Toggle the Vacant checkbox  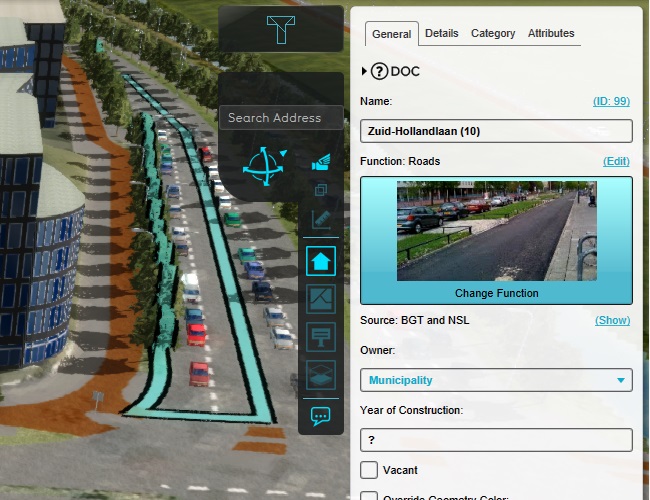coord(369,470)
